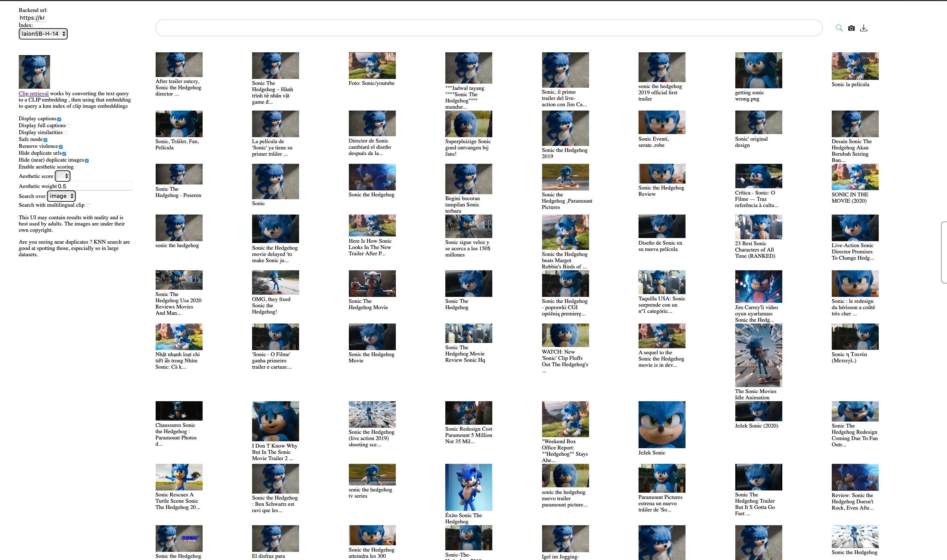Image resolution: width=947 pixels, height=560 pixels.
Task: Open the 'getting sonic wrong.png' thumbnail
Action: coord(758,70)
